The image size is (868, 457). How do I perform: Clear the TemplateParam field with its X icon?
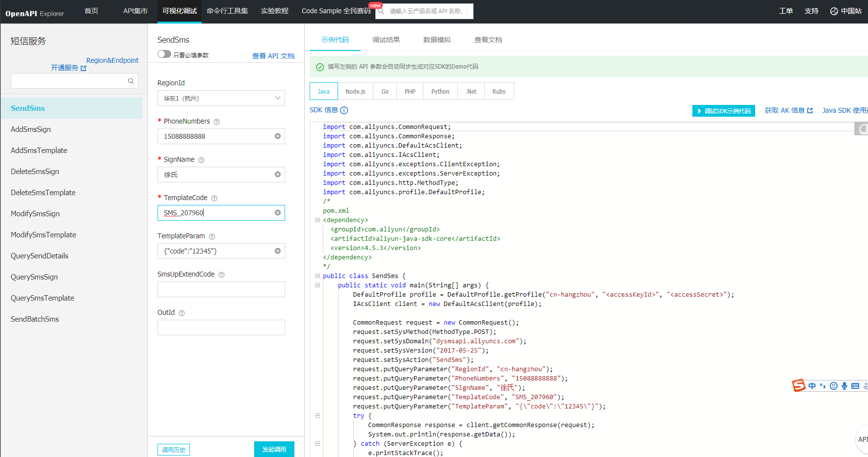point(278,251)
